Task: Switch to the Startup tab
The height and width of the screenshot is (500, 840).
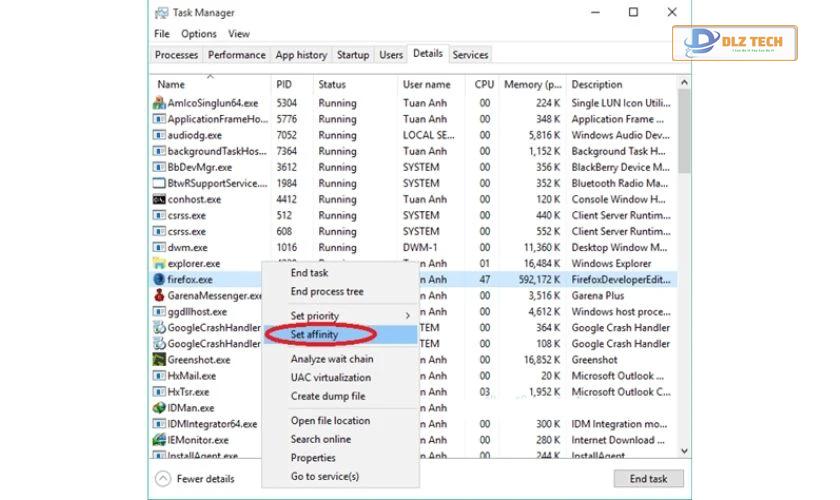Action: [x=353, y=55]
